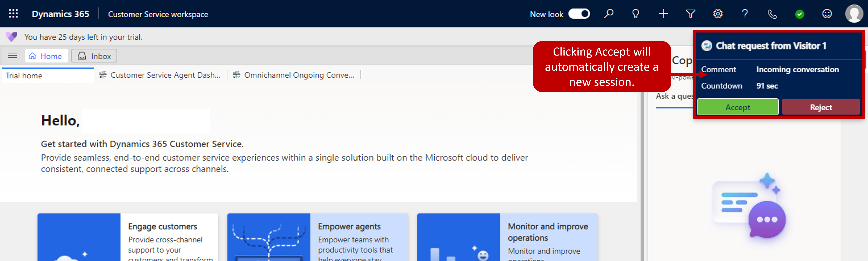Click Customer Service workspace app name
Screen dimensions: 868x261
pos(158,14)
